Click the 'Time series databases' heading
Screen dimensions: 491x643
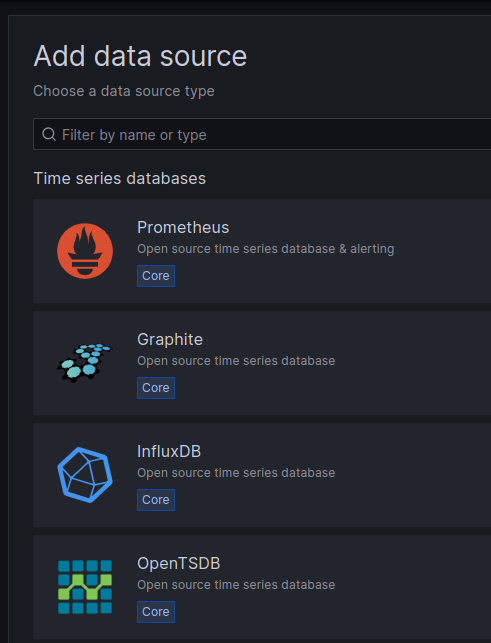click(x=119, y=178)
